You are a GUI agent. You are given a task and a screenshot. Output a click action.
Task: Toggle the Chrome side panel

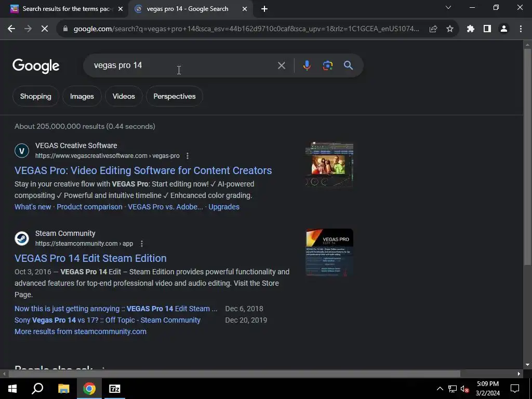point(487,29)
